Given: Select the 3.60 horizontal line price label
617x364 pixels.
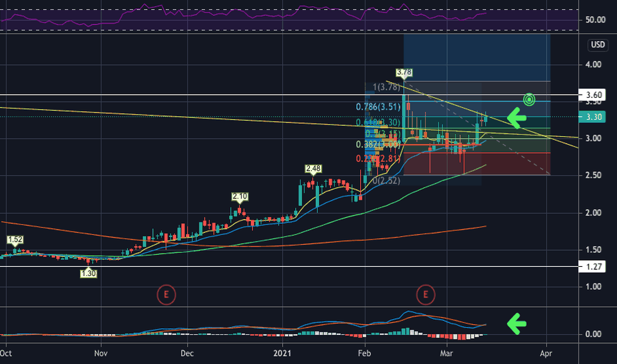Looking at the screenshot, I should pyautogui.click(x=593, y=95).
